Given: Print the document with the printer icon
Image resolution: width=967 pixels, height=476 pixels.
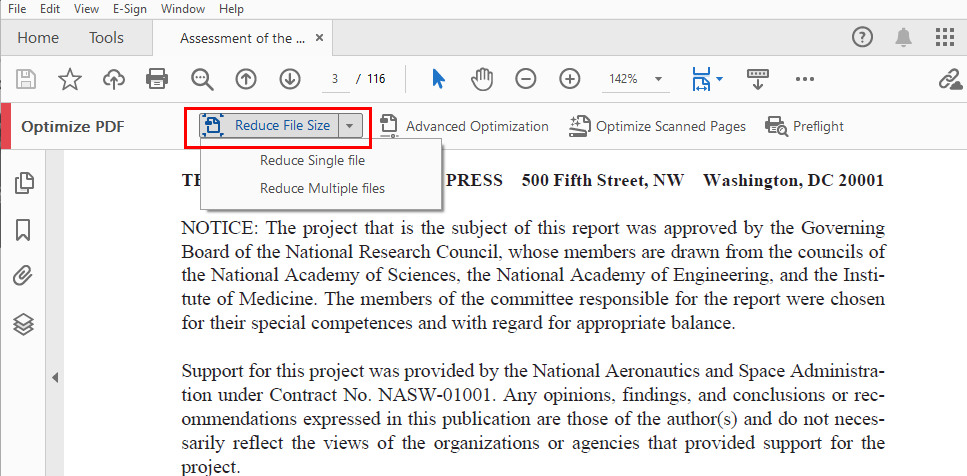Looking at the screenshot, I should point(157,79).
